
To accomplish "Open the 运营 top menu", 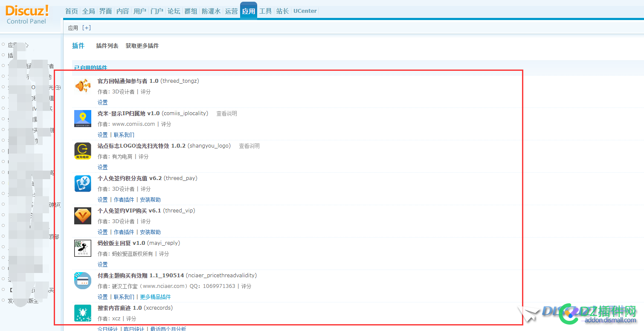I will (x=231, y=11).
